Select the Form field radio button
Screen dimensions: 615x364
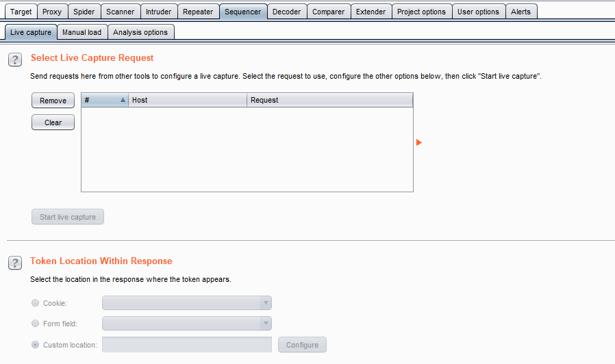pyautogui.click(x=35, y=324)
